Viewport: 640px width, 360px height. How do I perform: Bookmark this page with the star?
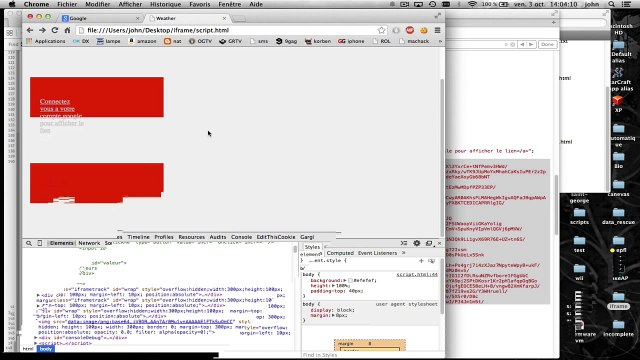point(381,30)
